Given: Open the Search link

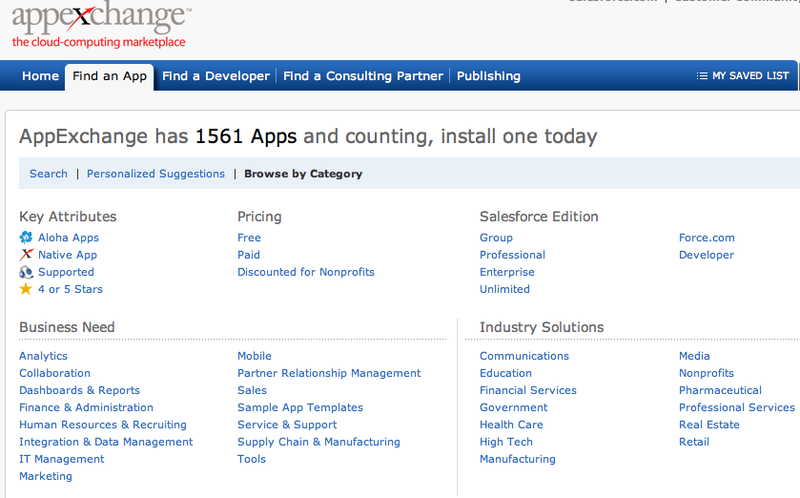Looking at the screenshot, I should [48, 174].
